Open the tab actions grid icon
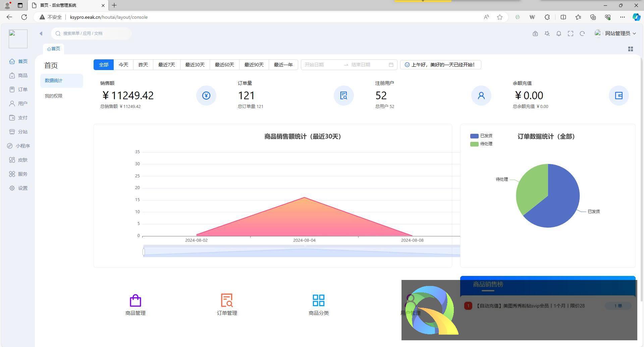Screen dimensions: 644x347 pyautogui.click(x=631, y=49)
